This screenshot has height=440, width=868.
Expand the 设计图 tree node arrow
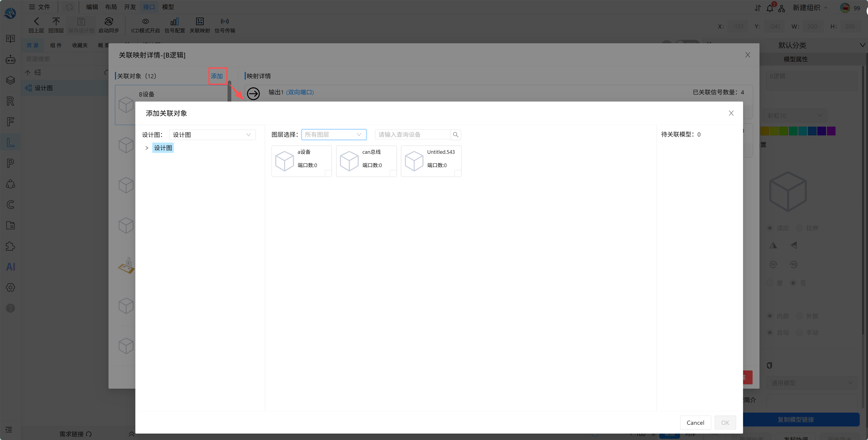click(x=147, y=148)
